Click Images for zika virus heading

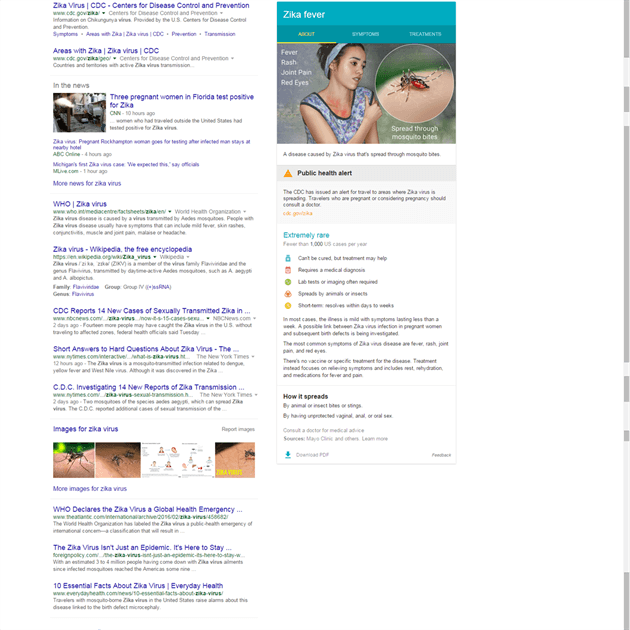point(86,429)
